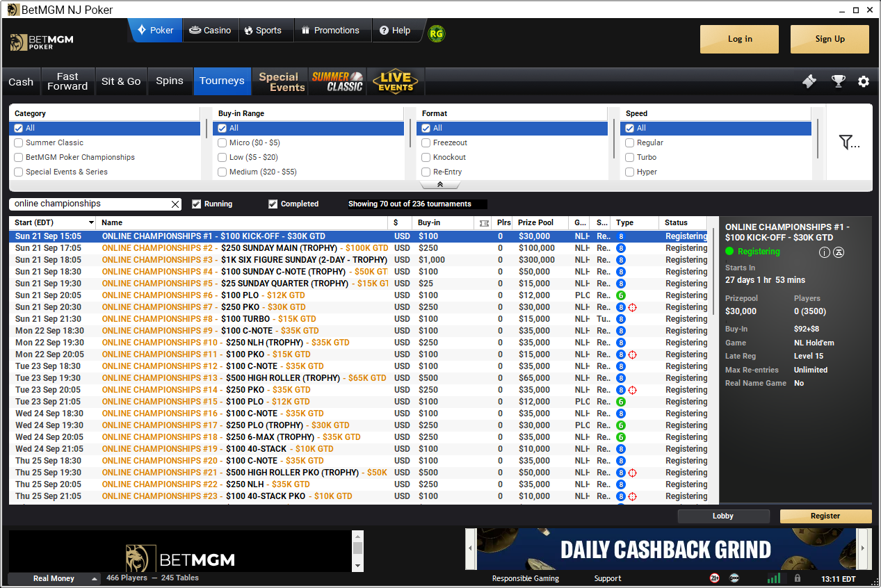This screenshot has height=588, width=881.
Task: Uncheck the Completed checkbox
Action: coord(273,204)
